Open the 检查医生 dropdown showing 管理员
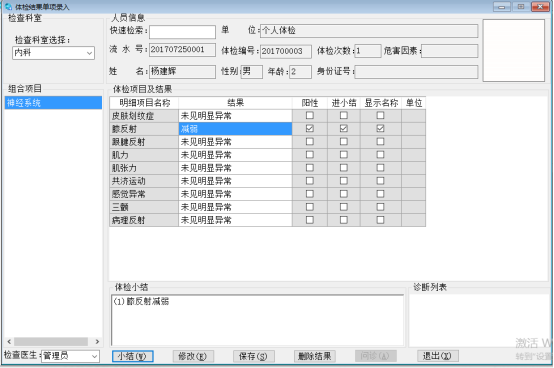 (70, 356)
